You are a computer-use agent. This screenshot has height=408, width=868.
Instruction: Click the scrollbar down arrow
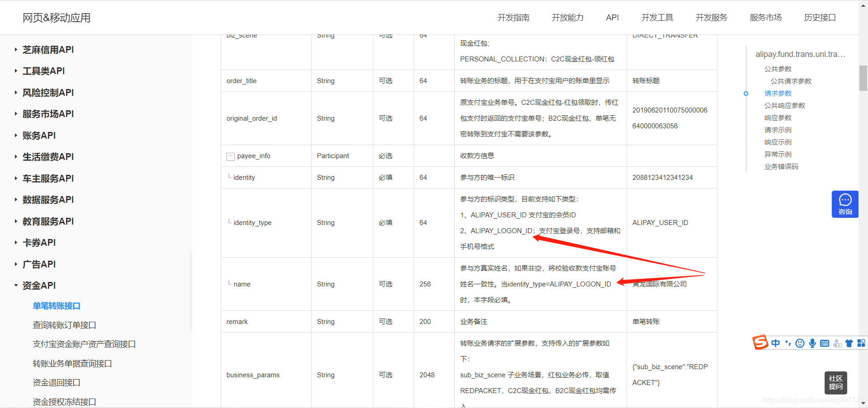[863, 403]
